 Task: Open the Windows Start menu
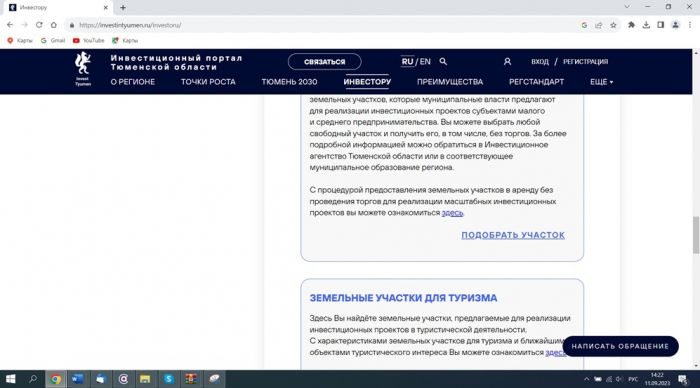10,379
